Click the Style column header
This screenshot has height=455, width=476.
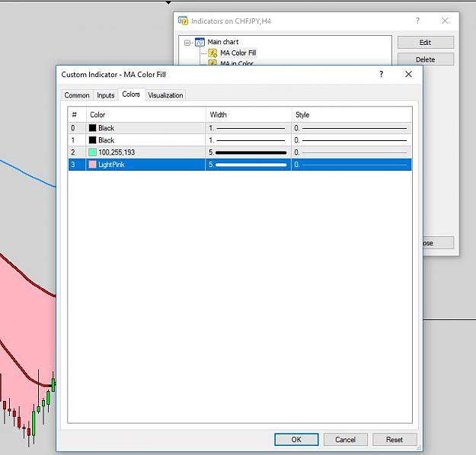(x=352, y=115)
